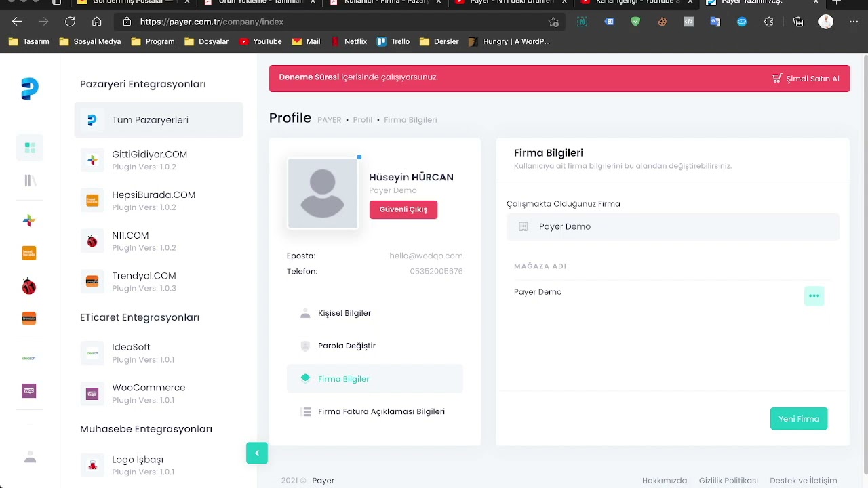
Task: Open the three-dot menu for Payer Demo store
Action: pos(814,296)
